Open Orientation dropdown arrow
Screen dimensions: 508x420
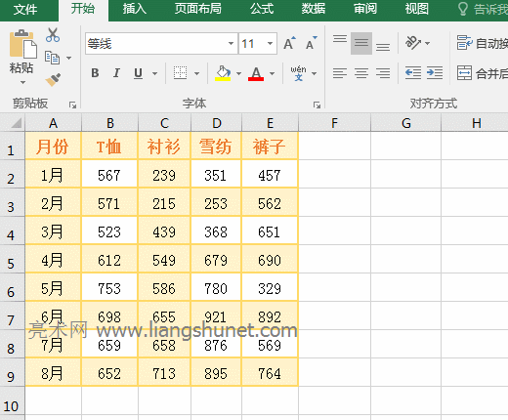coord(428,43)
